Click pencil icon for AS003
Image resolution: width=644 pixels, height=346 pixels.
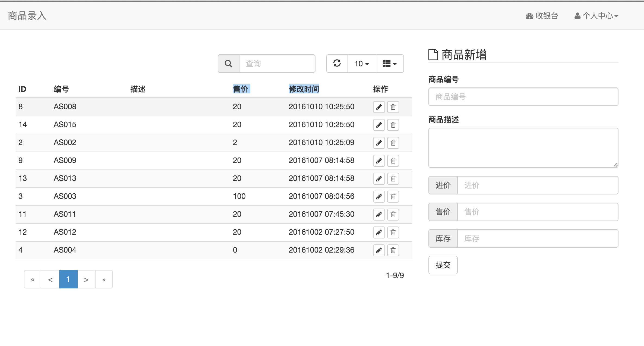tap(379, 196)
